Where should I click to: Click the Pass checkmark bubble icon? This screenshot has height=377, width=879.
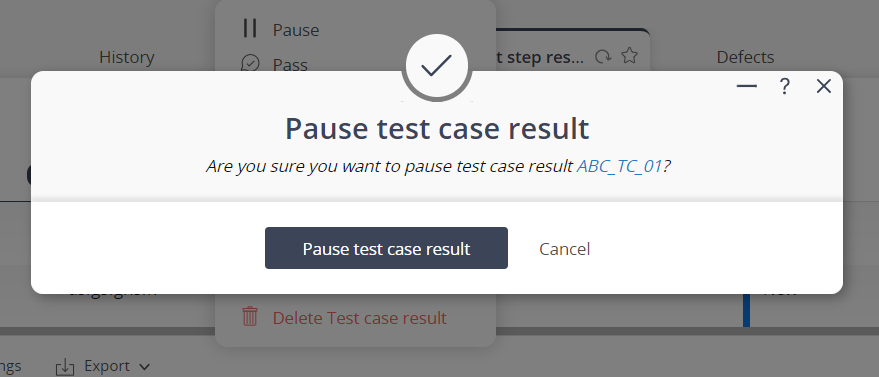(x=250, y=63)
